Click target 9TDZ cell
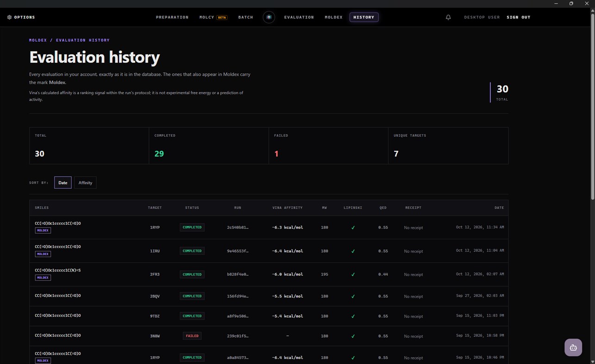This screenshot has width=595, height=364. 155,316
